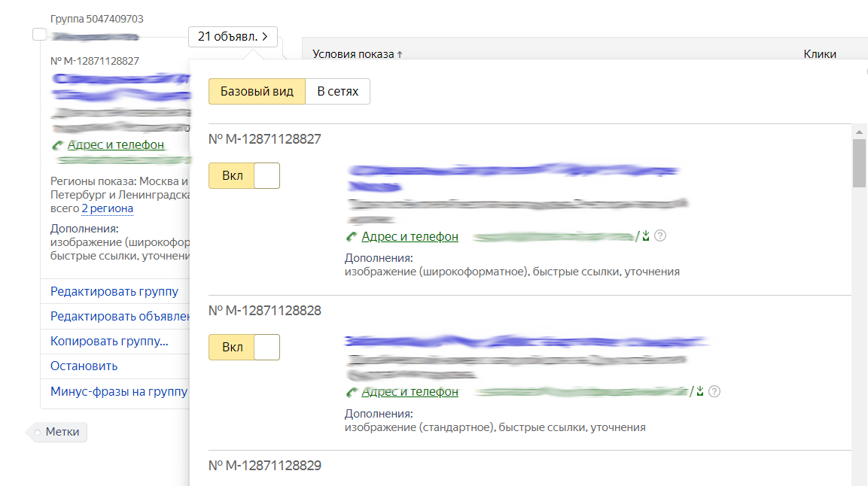Open the help question mark for ad M-12871128827
The width and height of the screenshot is (868, 486).
(x=660, y=236)
